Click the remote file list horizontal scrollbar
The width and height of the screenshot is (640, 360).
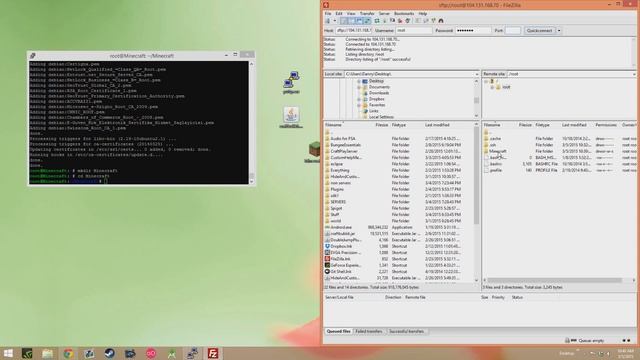click(555, 280)
